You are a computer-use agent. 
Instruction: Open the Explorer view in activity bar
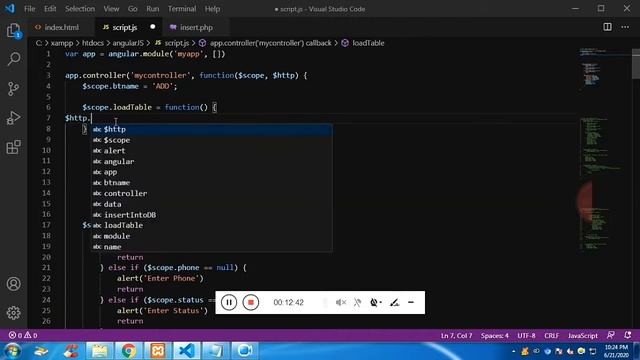(x=13, y=31)
